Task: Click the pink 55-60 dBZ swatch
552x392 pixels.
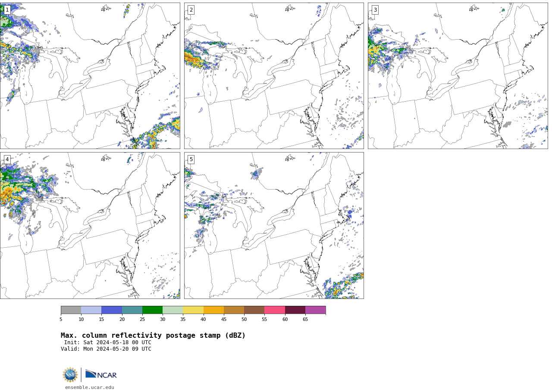Action: (275, 310)
